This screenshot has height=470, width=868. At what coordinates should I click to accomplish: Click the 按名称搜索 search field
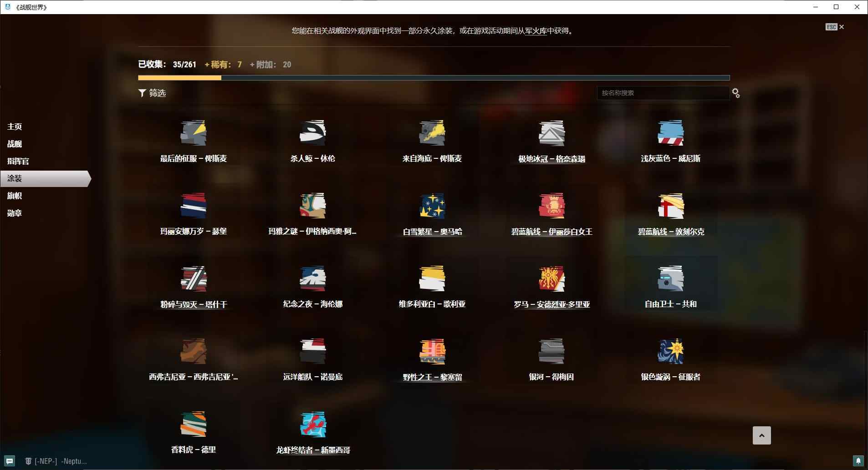[x=662, y=93]
